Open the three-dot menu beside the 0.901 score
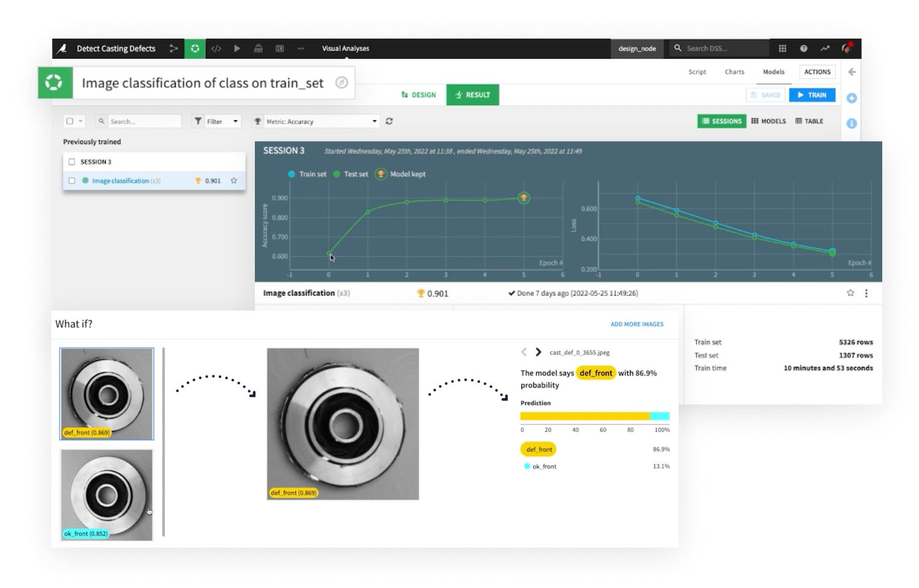Image resolution: width=919 pixels, height=588 pixels. [866, 293]
